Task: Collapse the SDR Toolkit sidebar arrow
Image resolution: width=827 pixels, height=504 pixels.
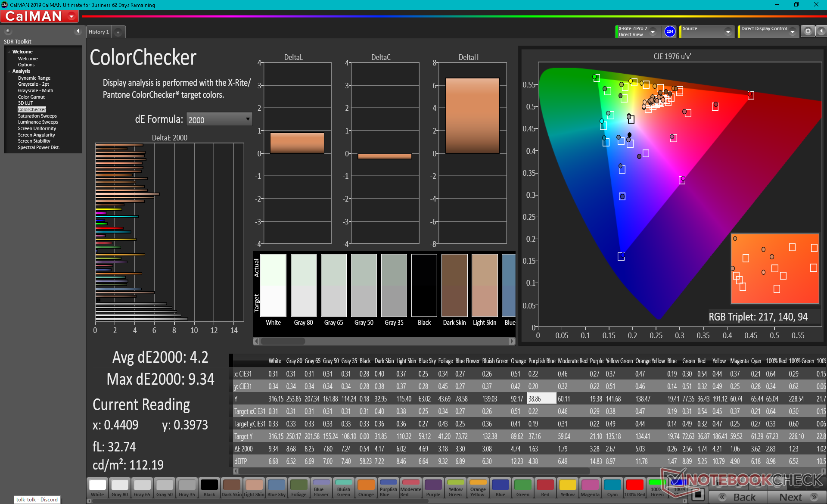Action: coord(78,31)
